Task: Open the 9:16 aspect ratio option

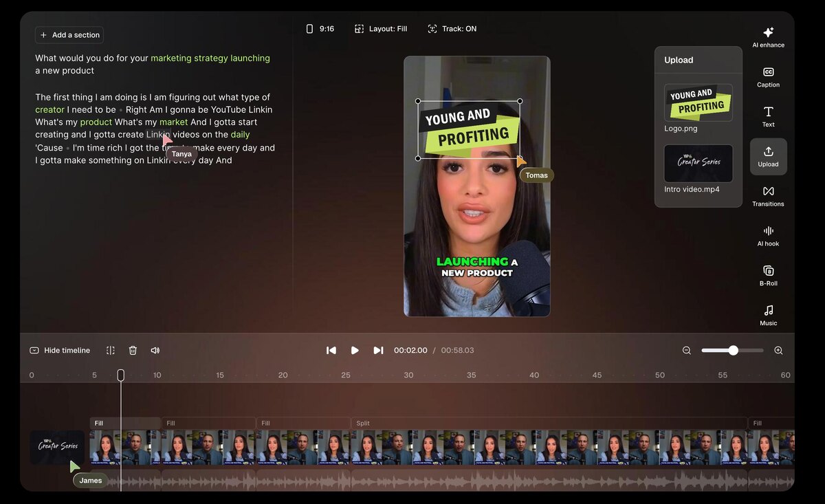Action: (x=320, y=29)
